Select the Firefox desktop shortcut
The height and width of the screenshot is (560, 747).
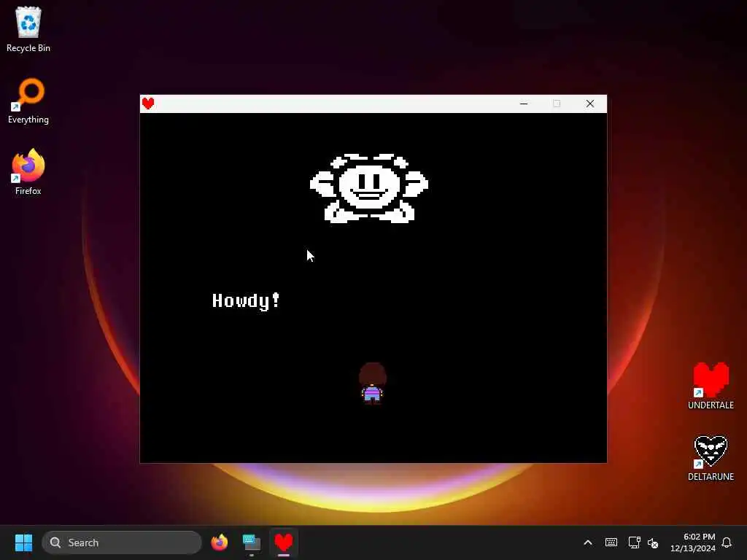tap(28, 172)
